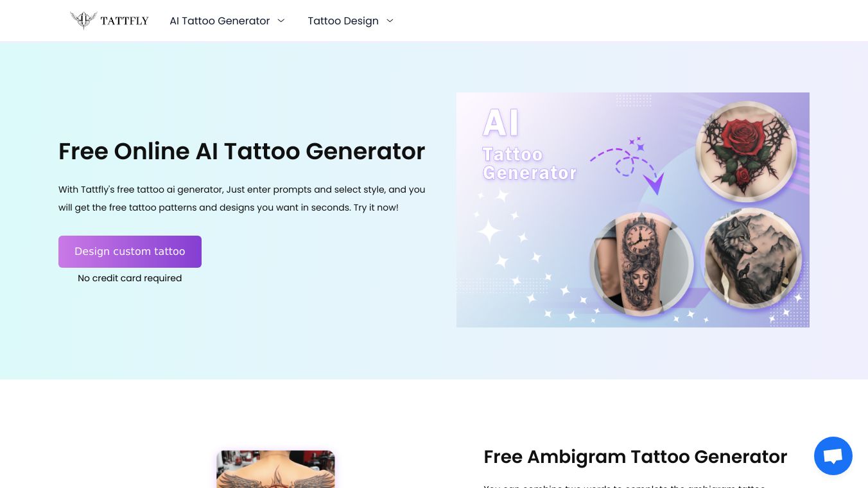Click the small purple sparkle stars near arrow
Image resolution: width=868 pixels, height=488 pixels.
point(637,144)
